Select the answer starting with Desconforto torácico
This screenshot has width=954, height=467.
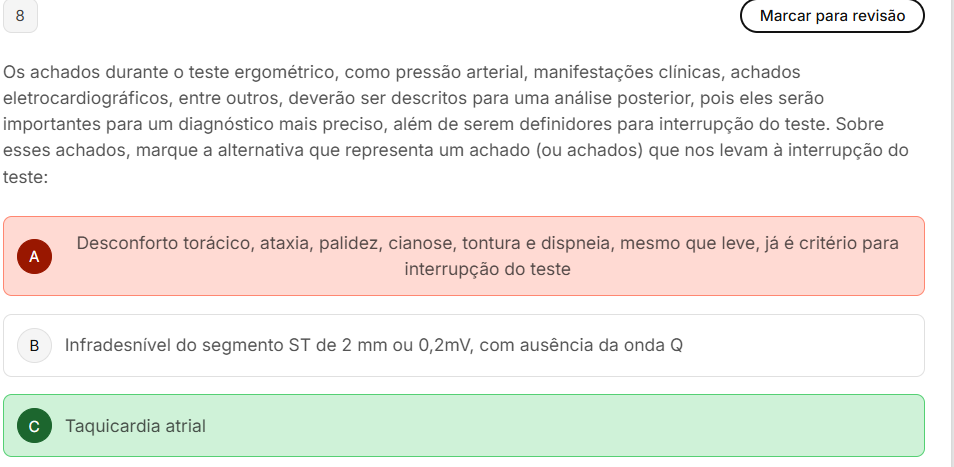pyautogui.click(x=487, y=243)
